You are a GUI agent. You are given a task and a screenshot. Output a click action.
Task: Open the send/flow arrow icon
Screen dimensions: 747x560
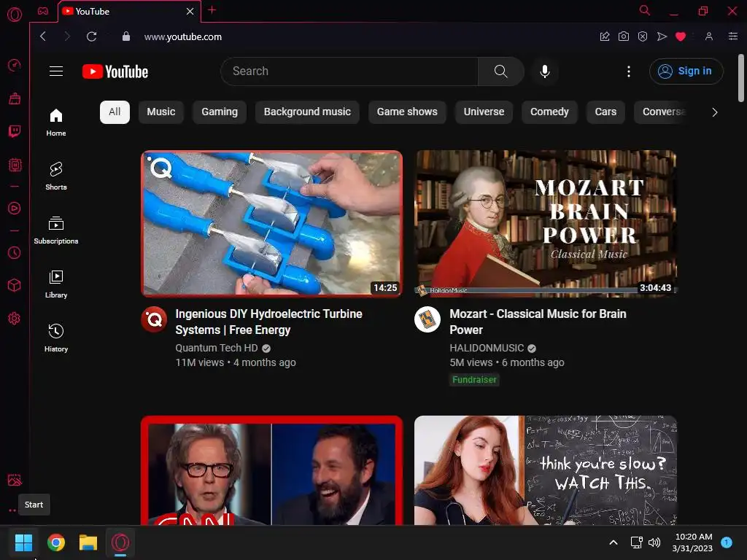[x=662, y=36]
